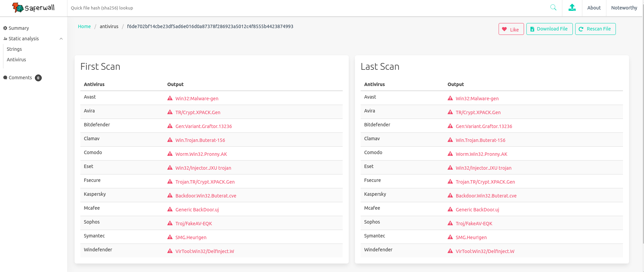Click warning icon for Fsecure in Last Scan
This screenshot has width=644, height=272.
tap(450, 182)
